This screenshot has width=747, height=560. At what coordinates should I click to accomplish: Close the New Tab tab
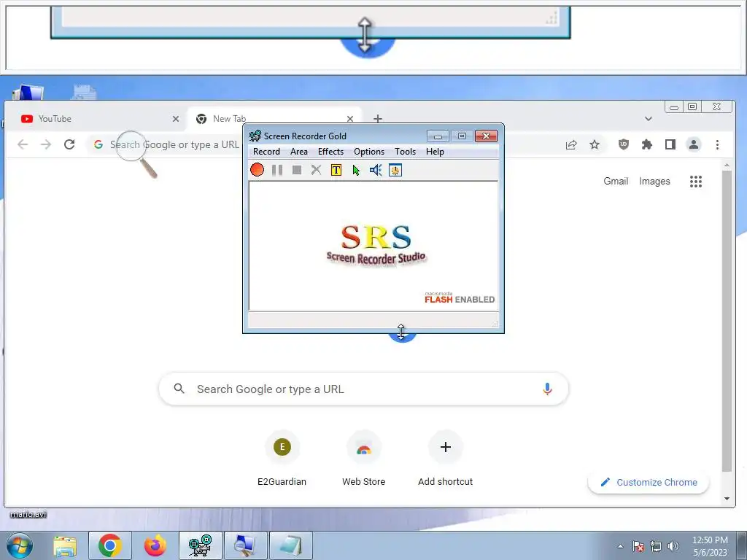click(350, 119)
